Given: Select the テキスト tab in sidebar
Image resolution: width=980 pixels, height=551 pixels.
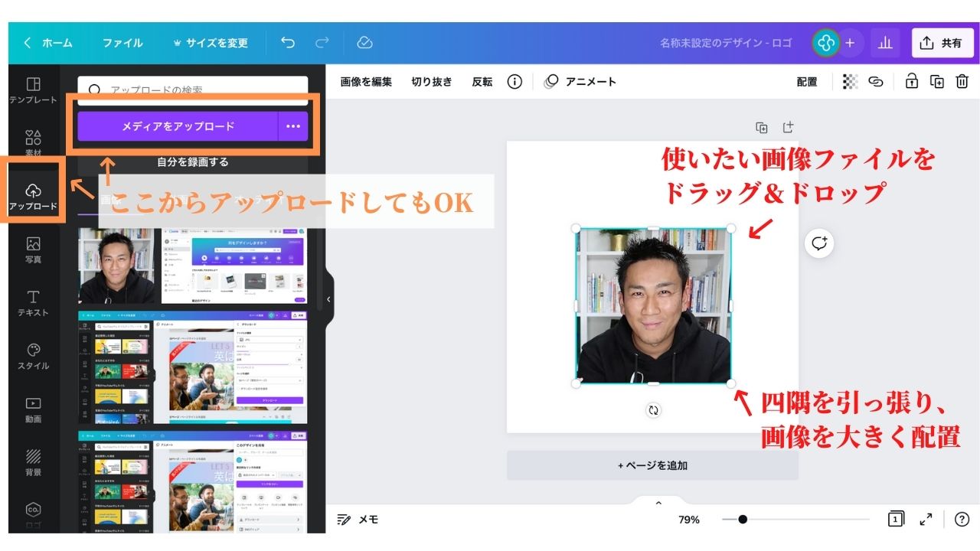Looking at the screenshot, I should [x=33, y=303].
